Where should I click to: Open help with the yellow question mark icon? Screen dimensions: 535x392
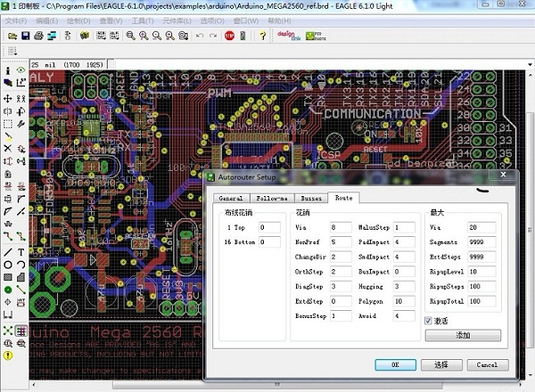(262, 36)
